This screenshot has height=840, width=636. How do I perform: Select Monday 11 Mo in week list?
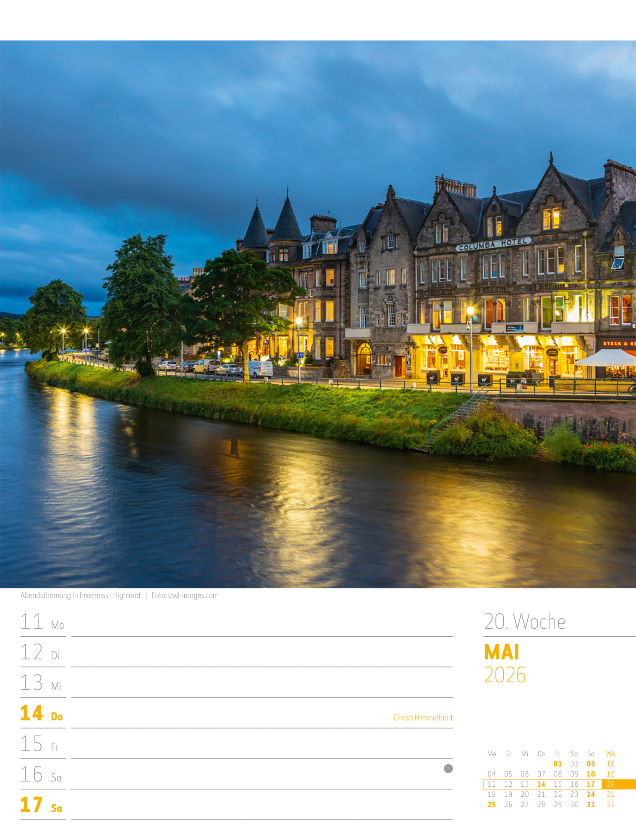pos(42,622)
